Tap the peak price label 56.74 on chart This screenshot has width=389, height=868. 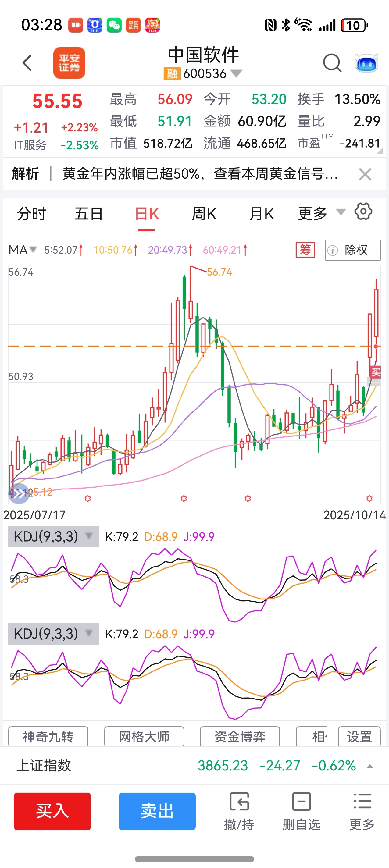pyautogui.click(x=219, y=272)
